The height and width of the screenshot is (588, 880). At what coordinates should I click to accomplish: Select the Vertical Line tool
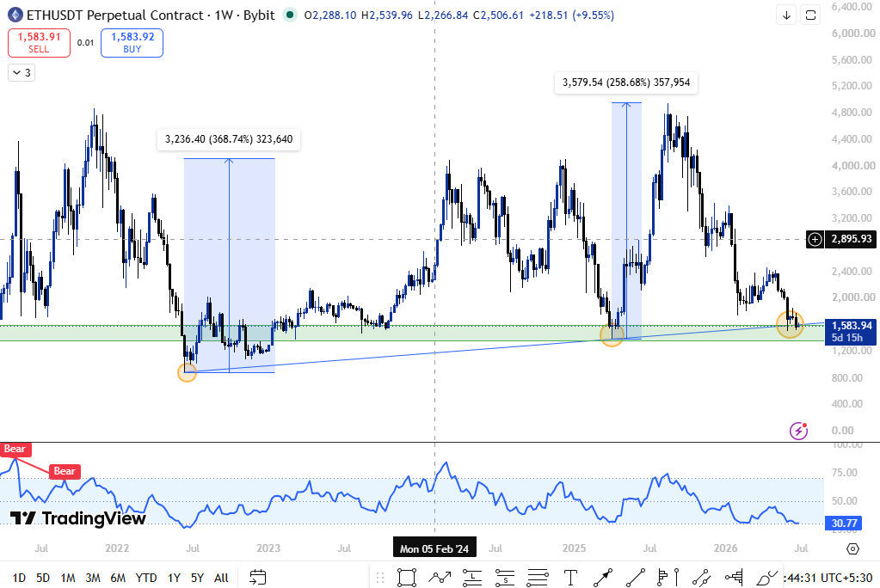(677, 578)
